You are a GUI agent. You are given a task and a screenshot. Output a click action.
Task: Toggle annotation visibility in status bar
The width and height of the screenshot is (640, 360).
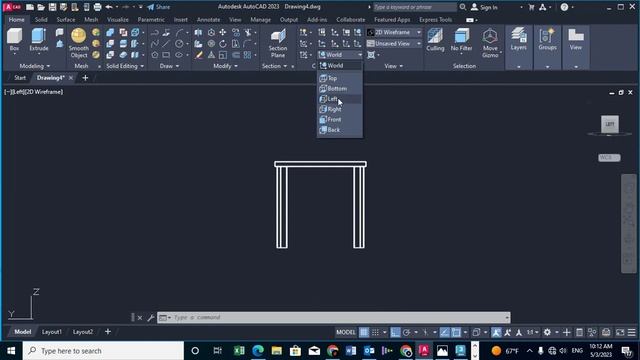click(x=496, y=332)
